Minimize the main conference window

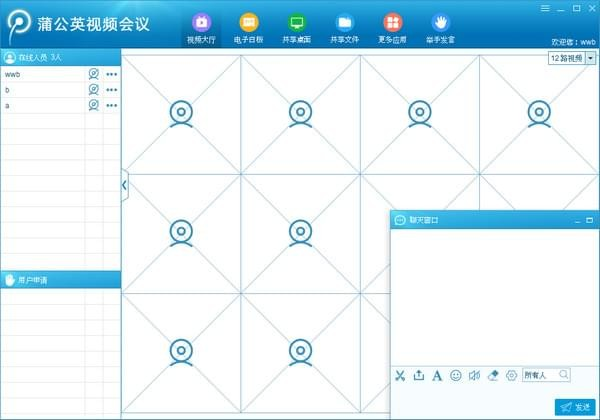[561, 9]
